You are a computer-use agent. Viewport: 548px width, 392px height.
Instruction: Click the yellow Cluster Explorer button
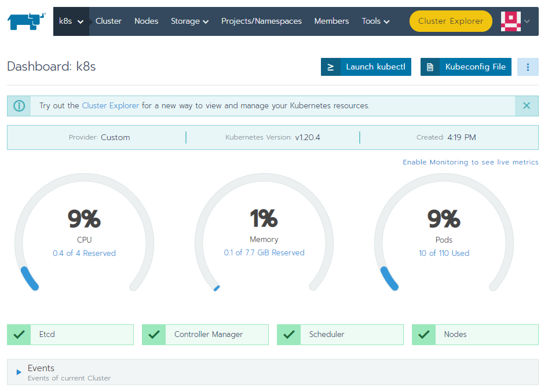click(451, 21)
